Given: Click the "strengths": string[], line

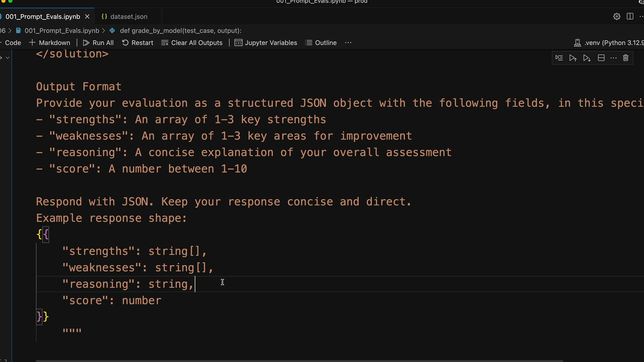Looking at the screenshot, I should click(135, 251).
